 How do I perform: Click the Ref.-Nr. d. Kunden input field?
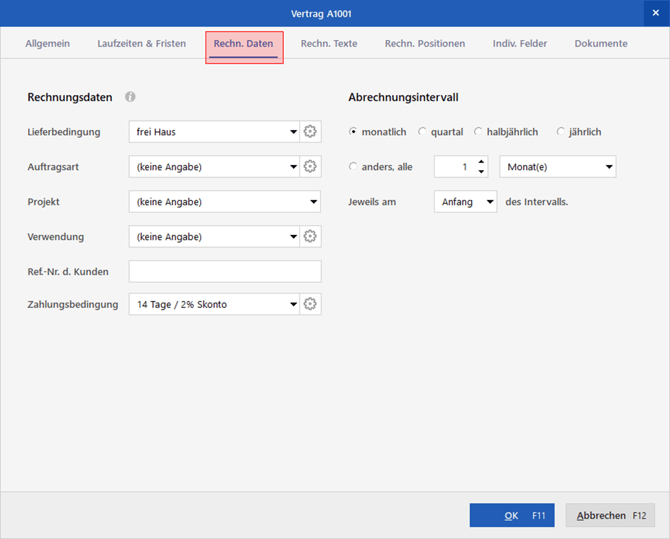click(x=225, y=272)
